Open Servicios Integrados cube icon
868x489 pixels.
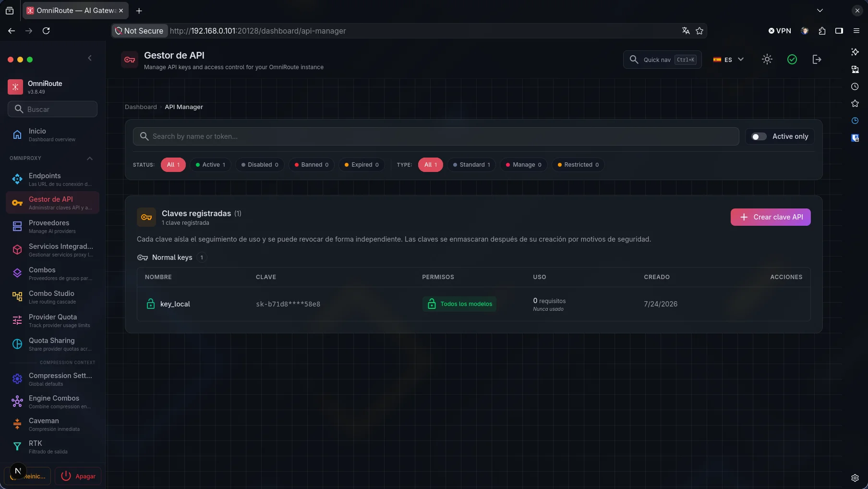click(17, 250)
